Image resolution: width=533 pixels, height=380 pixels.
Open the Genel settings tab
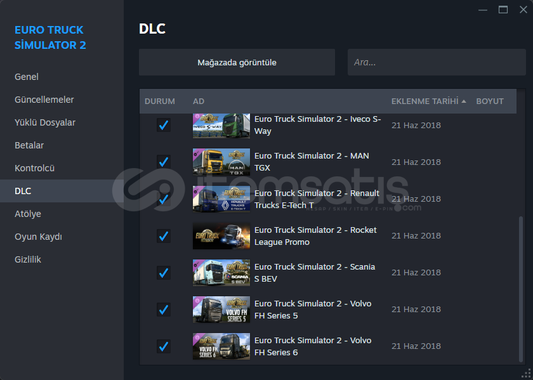(27, 77)
